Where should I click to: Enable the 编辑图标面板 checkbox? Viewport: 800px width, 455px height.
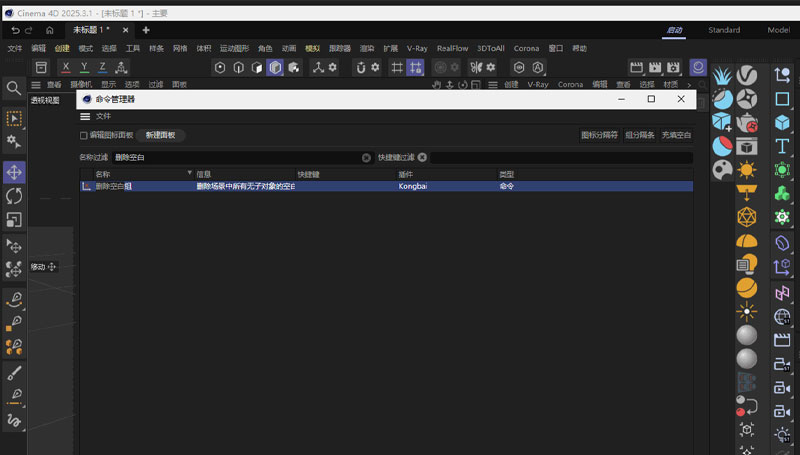(x=84, y=135)
